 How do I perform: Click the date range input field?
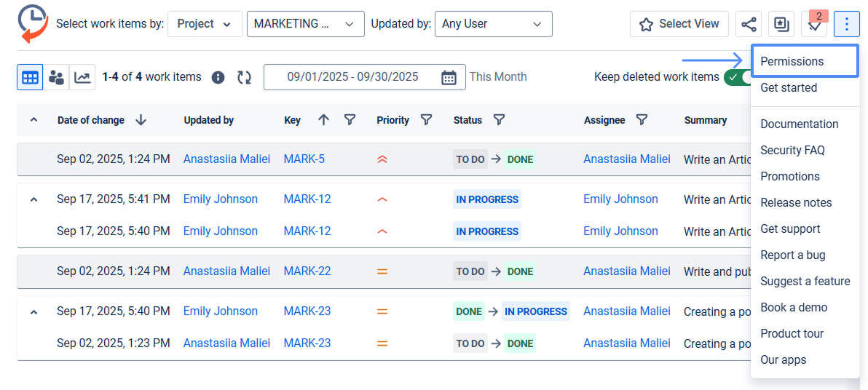point(352,77)
